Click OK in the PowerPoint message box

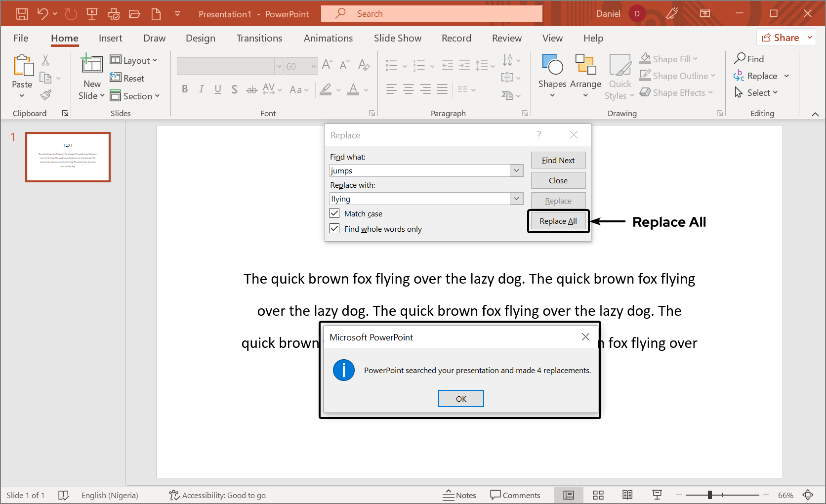coord(461,399)
